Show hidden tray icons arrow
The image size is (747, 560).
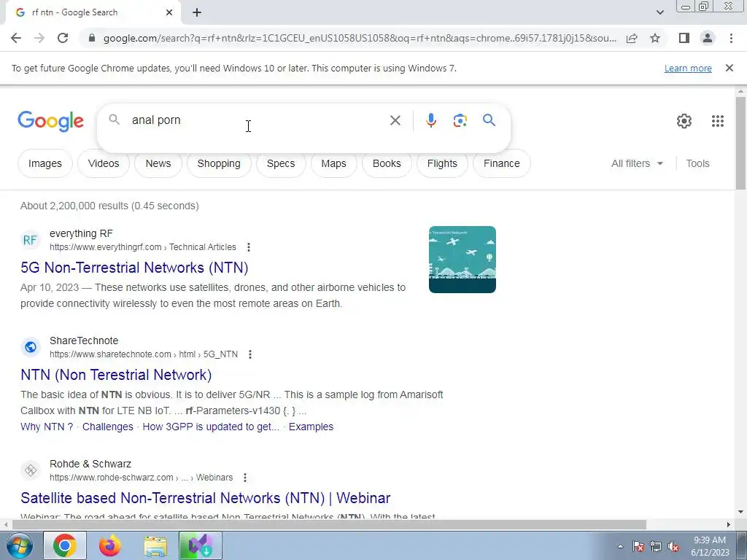pos(620,546)
